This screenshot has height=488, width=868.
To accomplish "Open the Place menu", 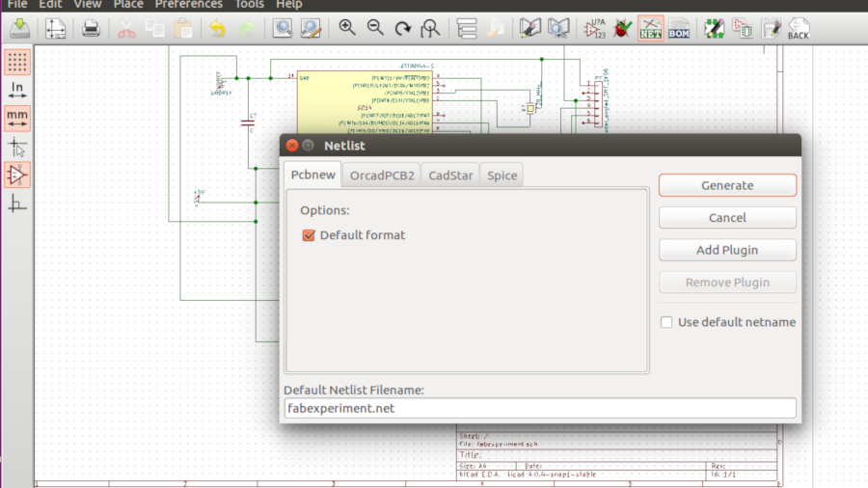I will (x=128, y=5).
